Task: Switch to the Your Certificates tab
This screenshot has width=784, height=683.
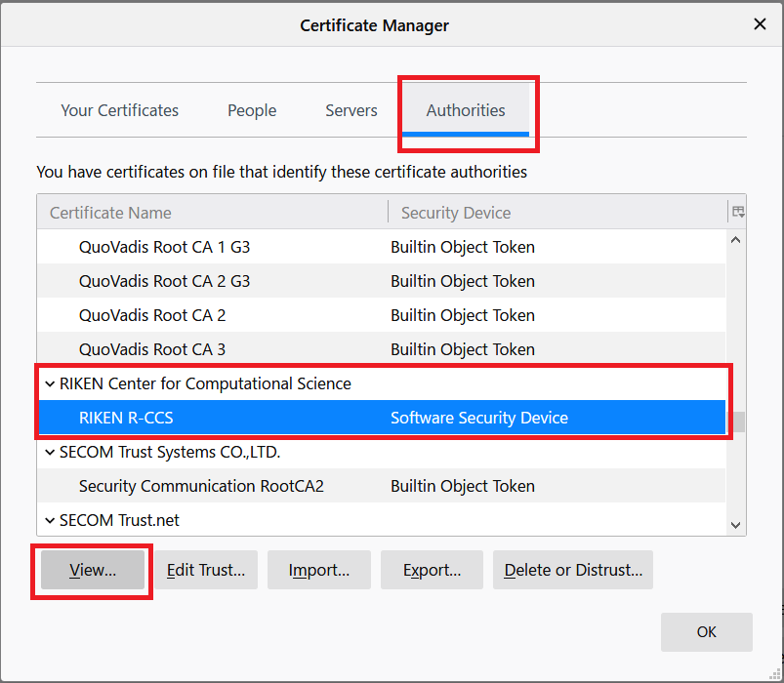Action: [119, 110]
